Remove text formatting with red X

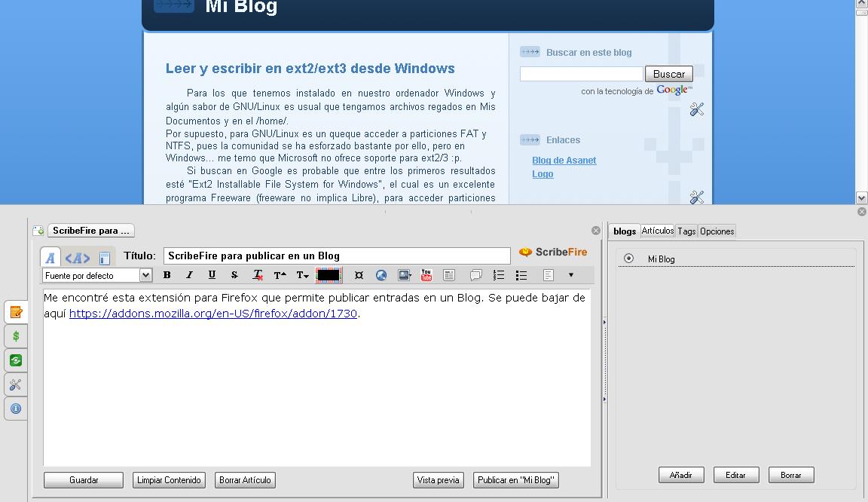tap(258, 275)
